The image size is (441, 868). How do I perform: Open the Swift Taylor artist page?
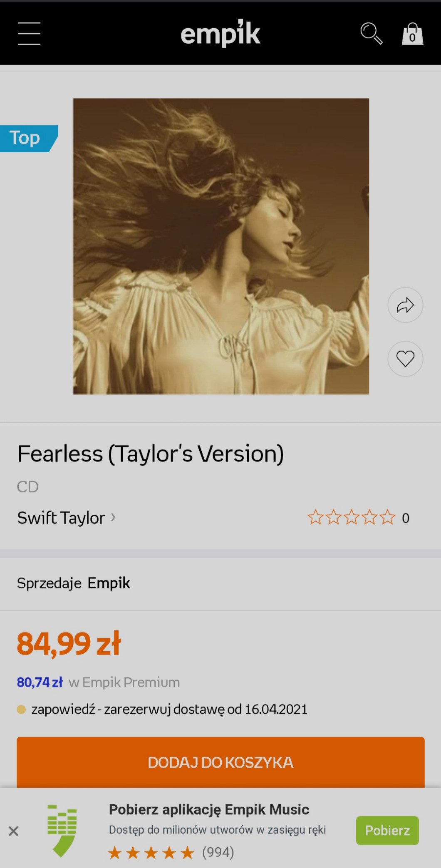click(x=61, y=518)
